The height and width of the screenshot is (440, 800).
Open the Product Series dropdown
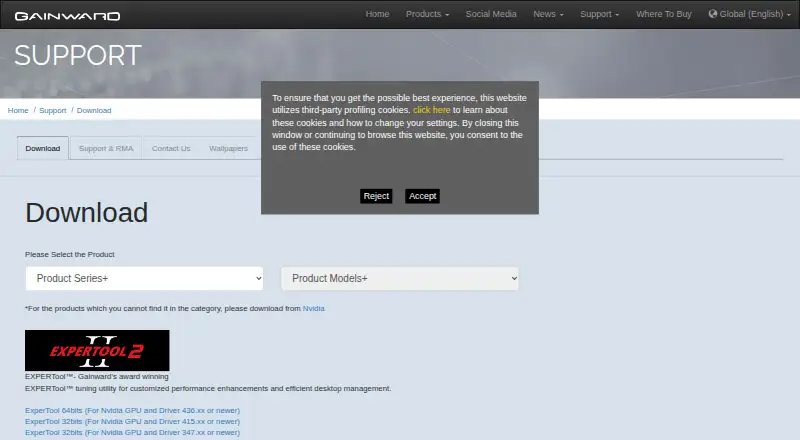pyautogui.click(x=144, y=278)
